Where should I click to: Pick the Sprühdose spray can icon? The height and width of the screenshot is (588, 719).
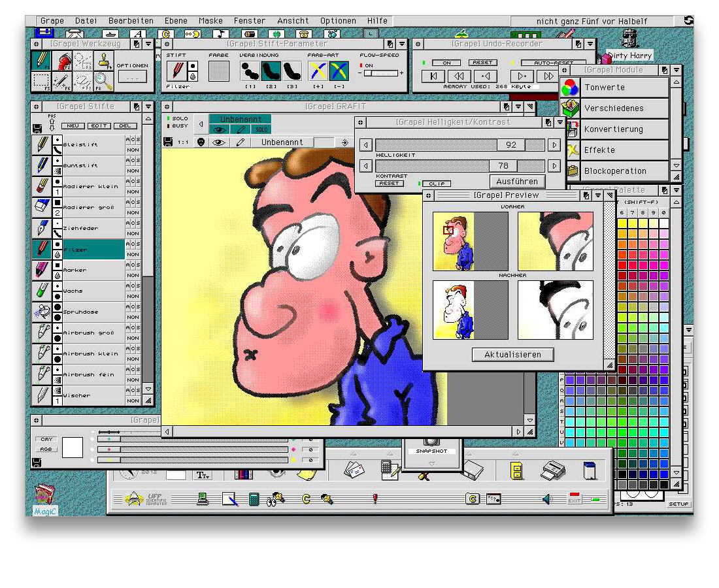point(42,312)
